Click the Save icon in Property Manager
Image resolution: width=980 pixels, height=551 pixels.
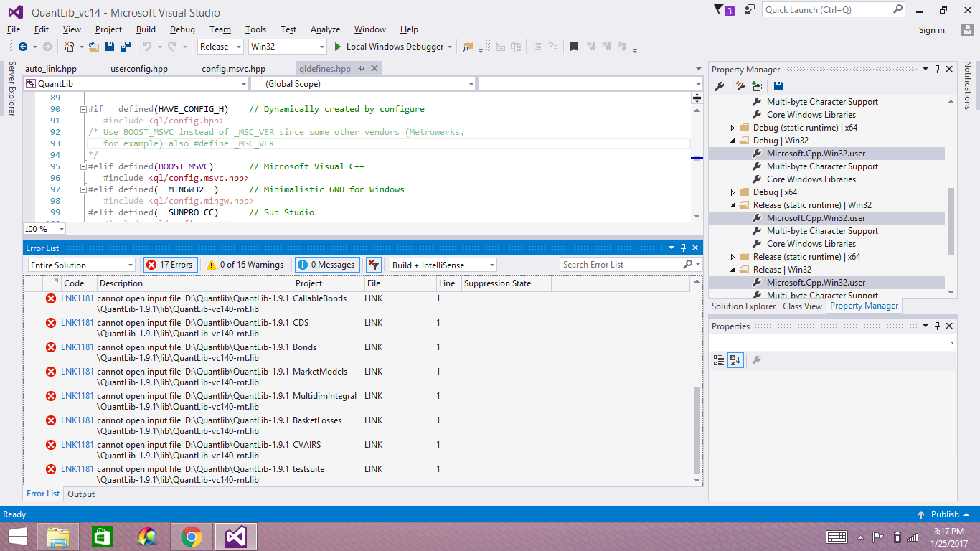778,86
